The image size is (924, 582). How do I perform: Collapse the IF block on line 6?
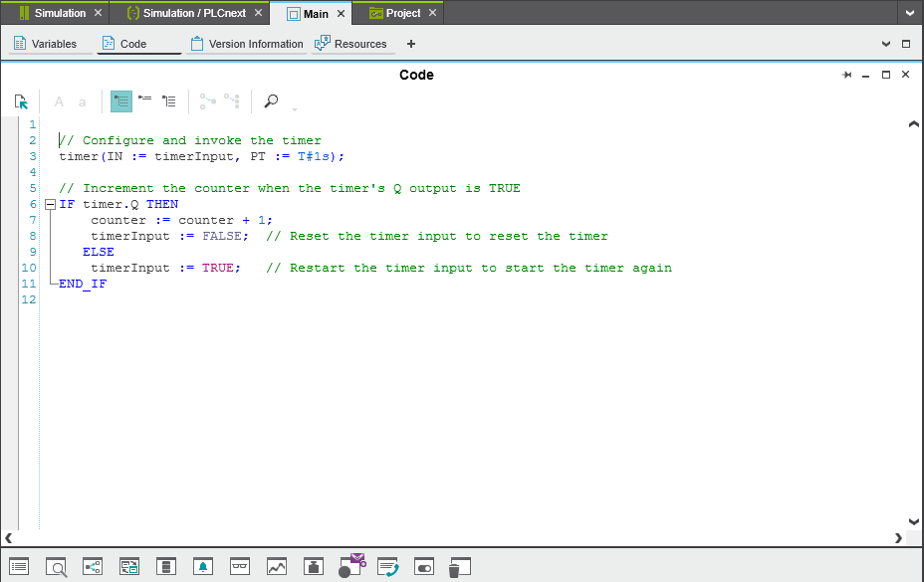click(x=50, y=204)
